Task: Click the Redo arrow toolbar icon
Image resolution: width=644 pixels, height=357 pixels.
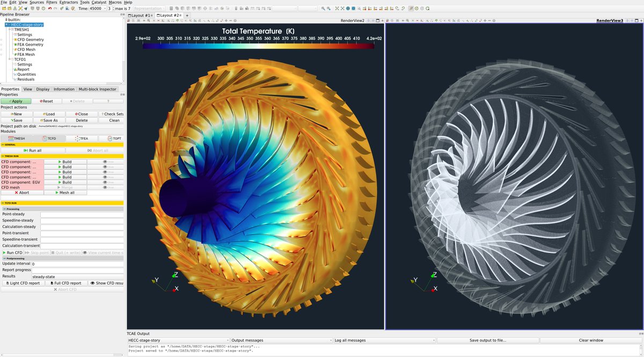Action: [x=55, y=9]
